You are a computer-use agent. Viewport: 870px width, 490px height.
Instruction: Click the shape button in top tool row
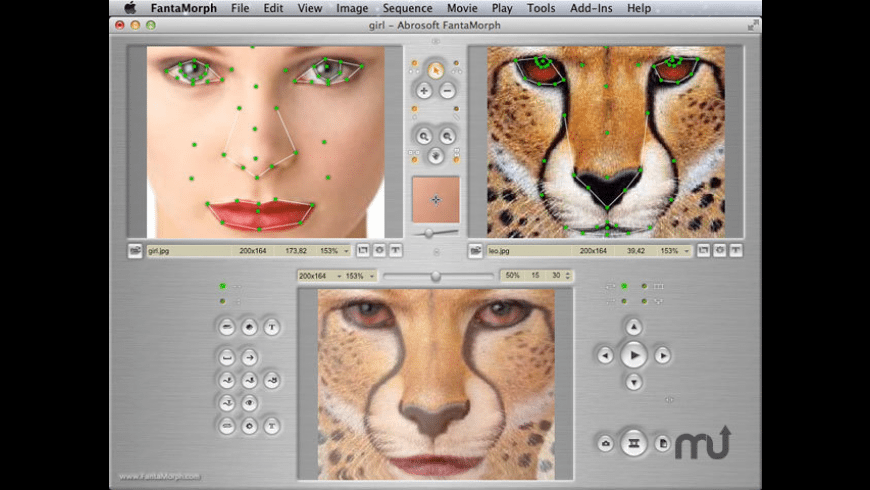point(249,327)
